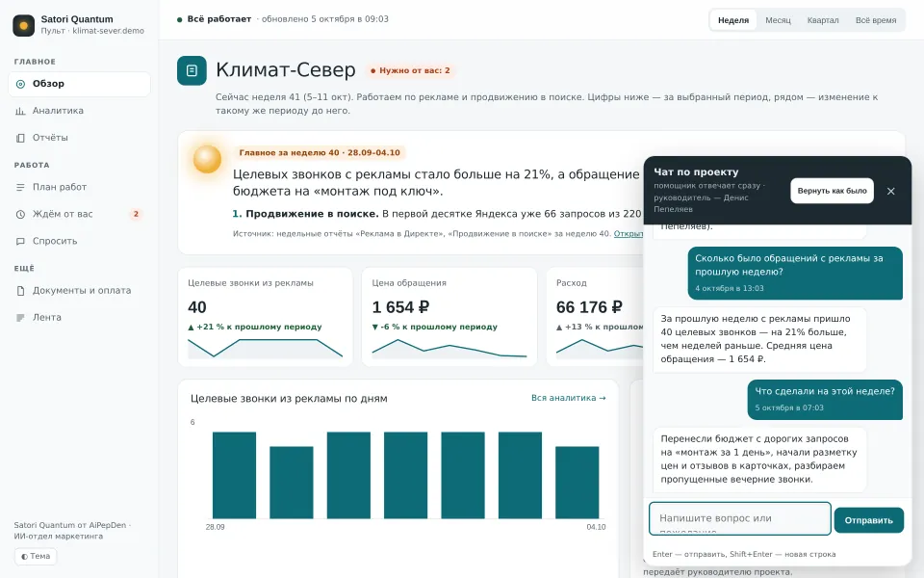924x578 pixels.
Task: Select the Квартал period tab
Action: [823, 20]
